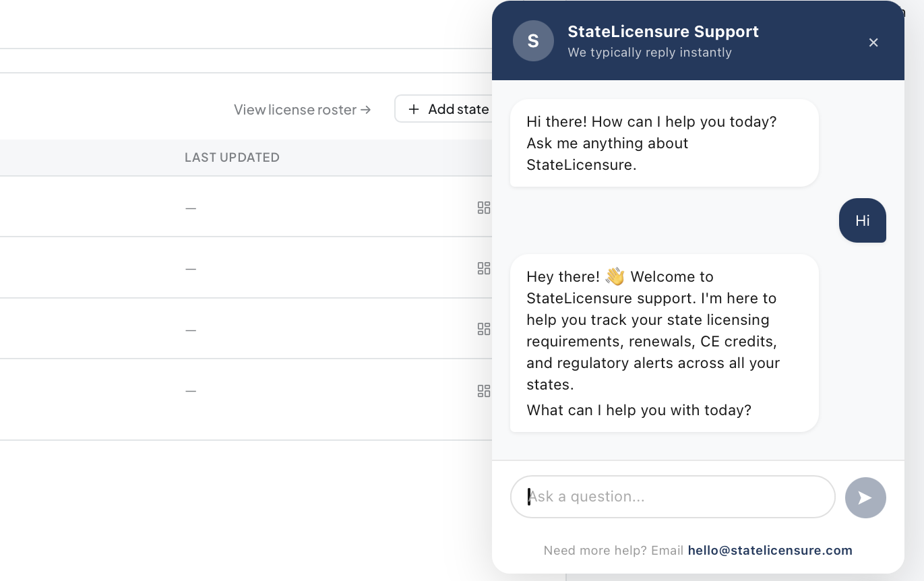924x581 pixels.
Task: Click the send message arrow button
Action: click(865, 497)
